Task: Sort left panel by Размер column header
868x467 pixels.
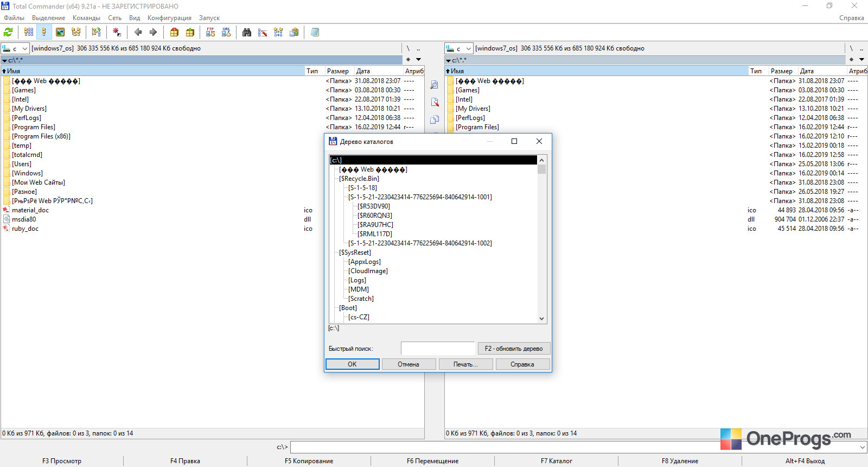Action: pyautogui.click(x=340, y=71)
